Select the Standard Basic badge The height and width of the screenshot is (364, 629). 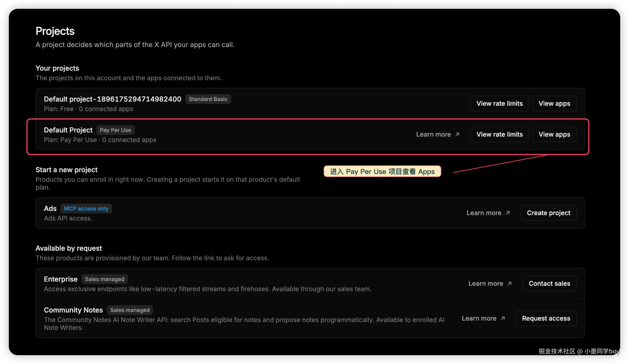208,99
